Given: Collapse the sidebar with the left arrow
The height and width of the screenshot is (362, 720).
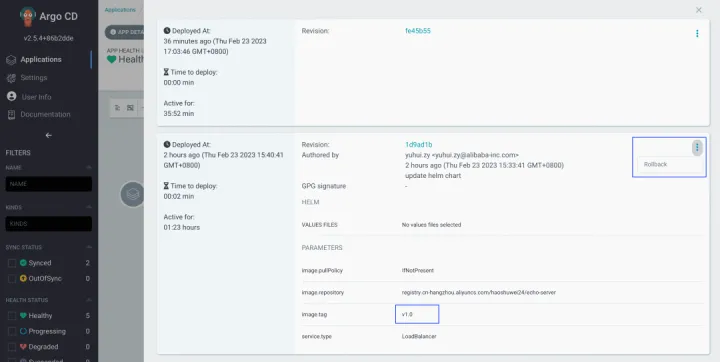Looking at the screenshot, I should point(49,136).
